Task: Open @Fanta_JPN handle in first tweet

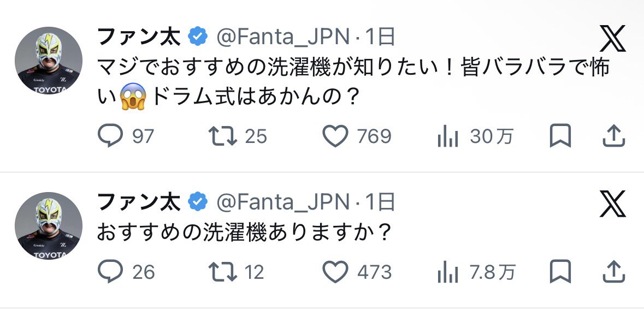Action: pyautogui.click(x=283, y=37)
